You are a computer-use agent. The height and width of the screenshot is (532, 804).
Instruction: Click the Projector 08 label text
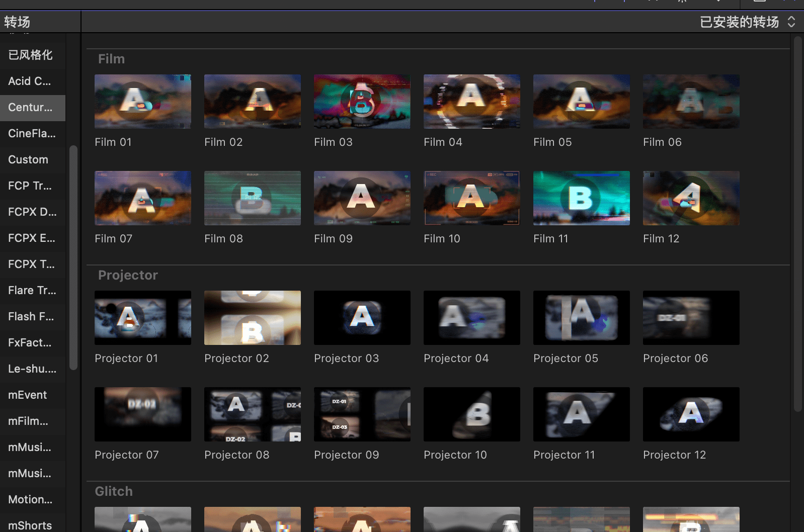(x=237, y=455)
